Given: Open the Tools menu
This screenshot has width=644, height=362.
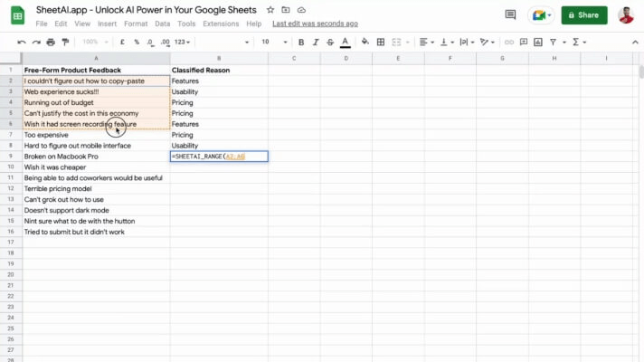Looking at the screenshot, I should point(186,24).
